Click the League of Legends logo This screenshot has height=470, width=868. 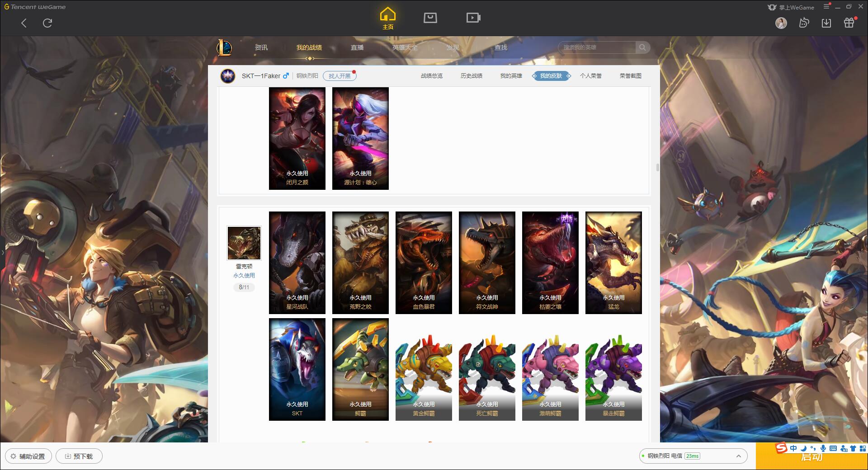click(x=224, y=47)
